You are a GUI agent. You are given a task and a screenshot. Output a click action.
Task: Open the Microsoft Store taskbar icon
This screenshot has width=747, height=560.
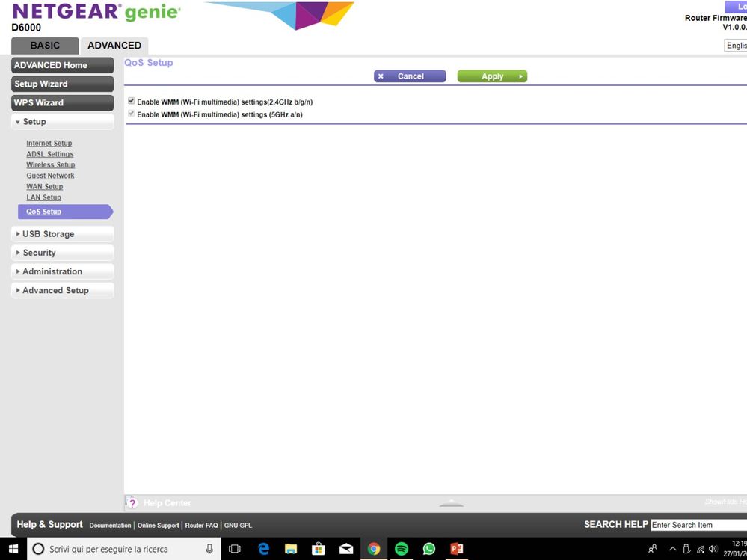[x=319, y=549]
